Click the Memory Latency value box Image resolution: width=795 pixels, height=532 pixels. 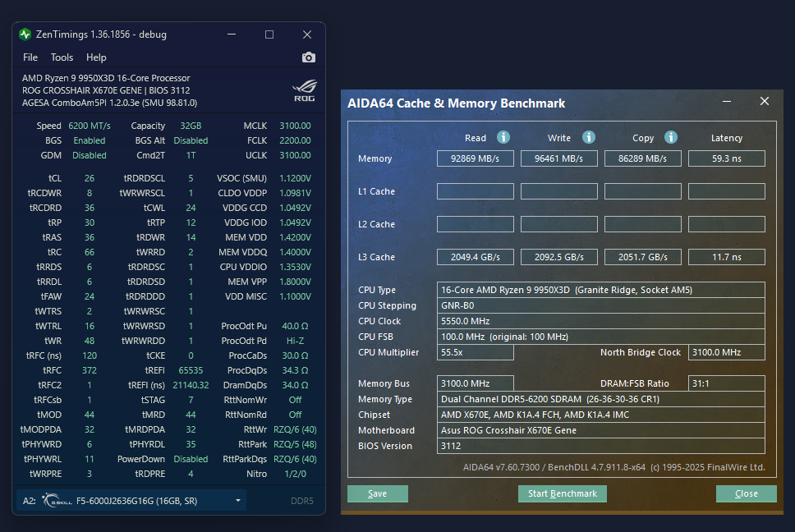pyautogui.click(x=726, y=158)
